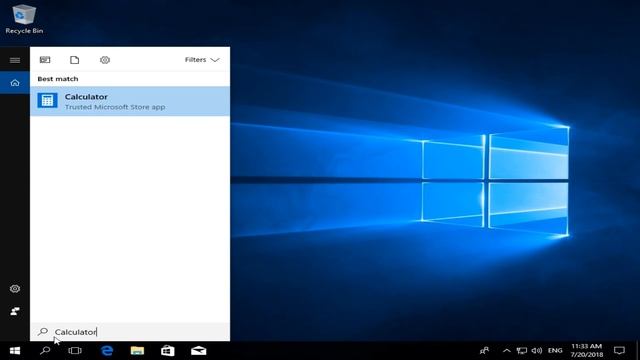Open the People icon in system tray
640x360 pixels.
(x=484, y=351)
